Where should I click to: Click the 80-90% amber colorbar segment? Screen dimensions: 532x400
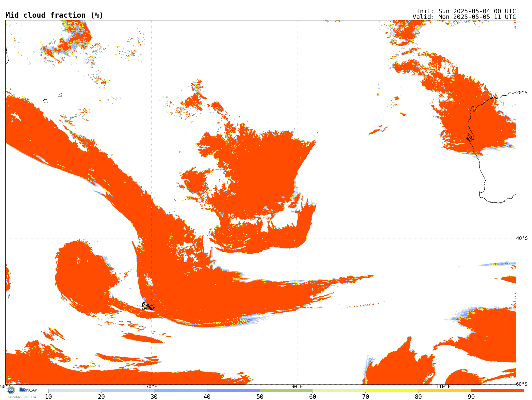pyautogui.click(x=445, y=391)
